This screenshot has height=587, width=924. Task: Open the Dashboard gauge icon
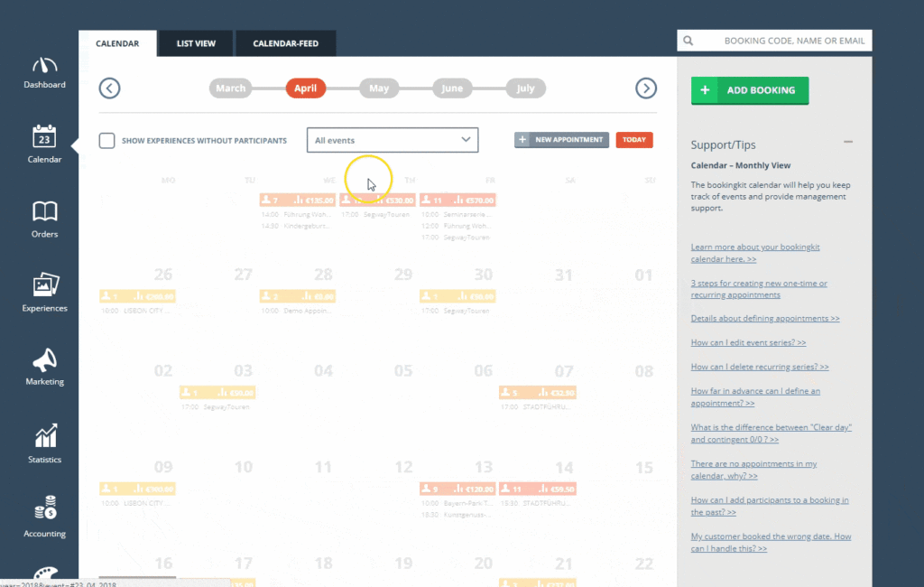pyautogui.click(x=44, y=66)
